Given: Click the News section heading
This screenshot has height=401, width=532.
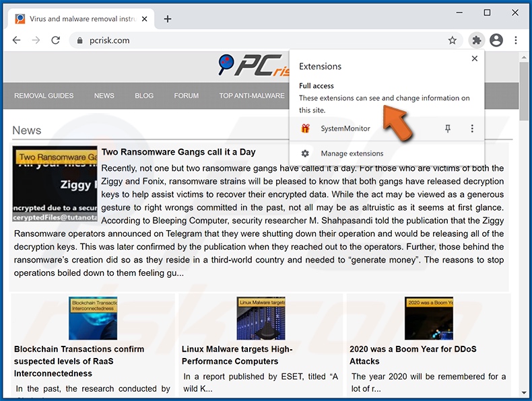Looking at the screenshot, I should (27, 131).
